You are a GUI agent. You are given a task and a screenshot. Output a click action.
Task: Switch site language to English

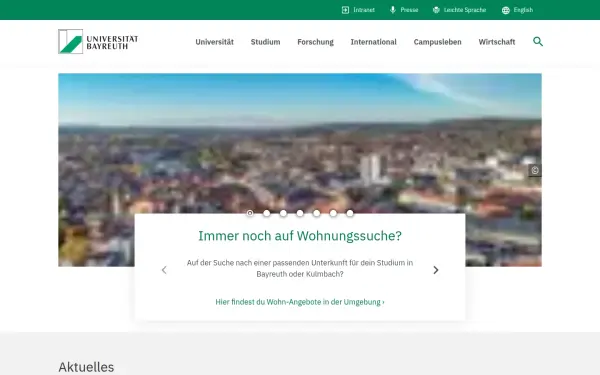523,10
